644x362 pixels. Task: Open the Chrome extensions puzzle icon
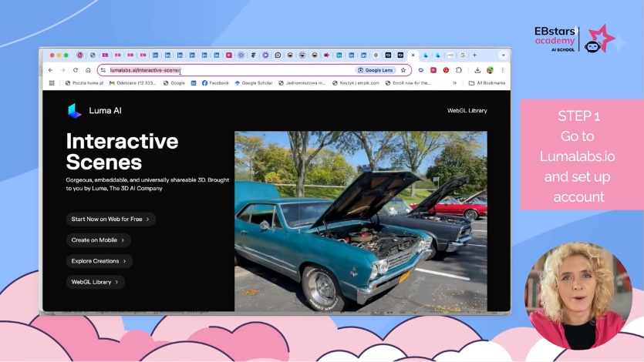tap(459, 70)
